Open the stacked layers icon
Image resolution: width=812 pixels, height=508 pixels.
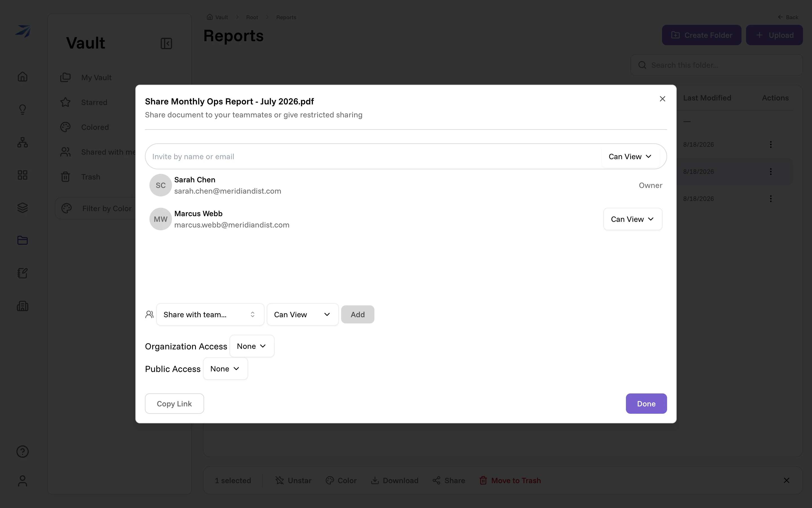point(23,208)
